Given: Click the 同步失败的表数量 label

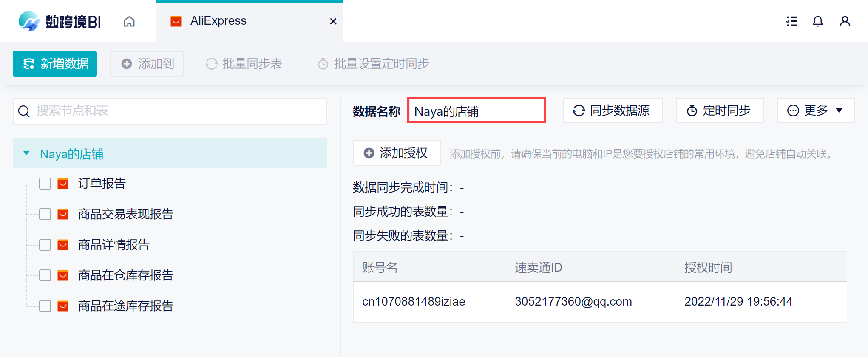Looking at the screenshot, I should pos(403,235).
